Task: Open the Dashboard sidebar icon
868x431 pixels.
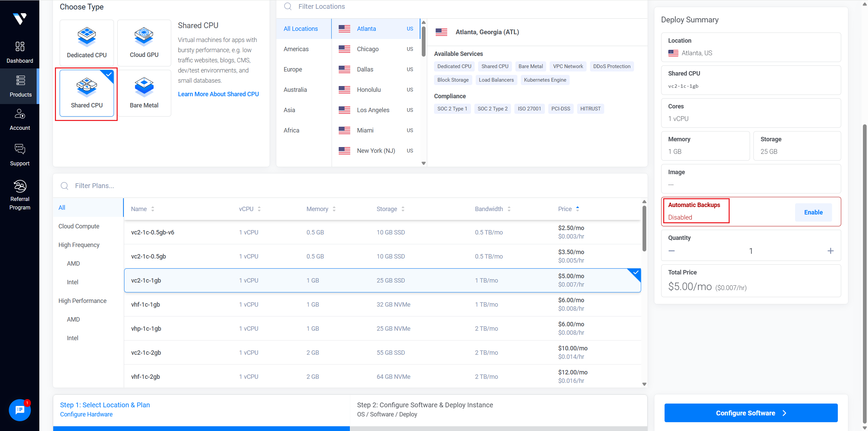Action: [20, 46]
